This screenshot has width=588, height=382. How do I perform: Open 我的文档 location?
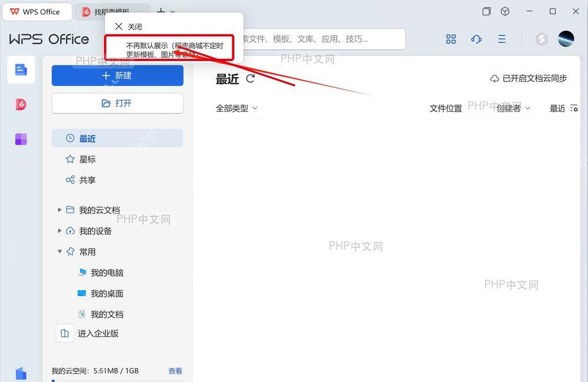107,314
